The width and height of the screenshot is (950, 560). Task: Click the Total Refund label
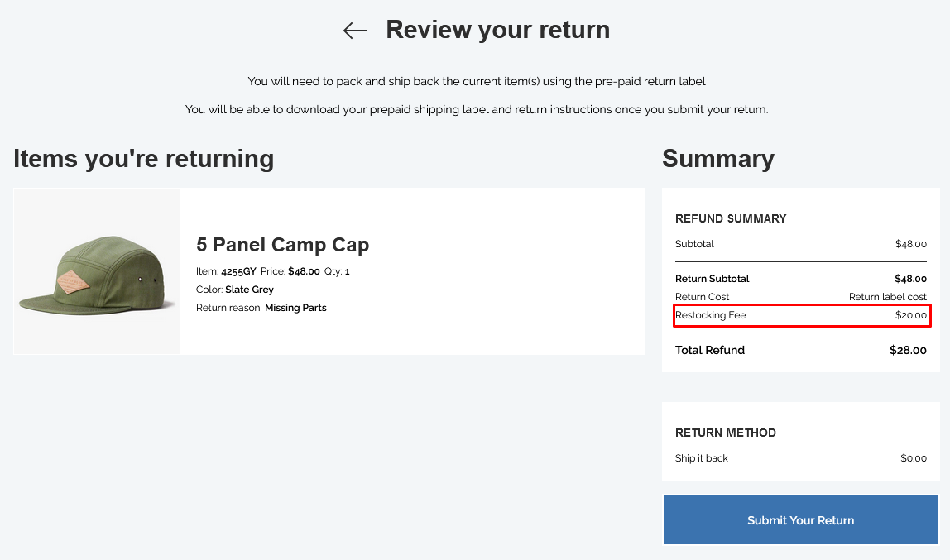(x=709, y=350)
